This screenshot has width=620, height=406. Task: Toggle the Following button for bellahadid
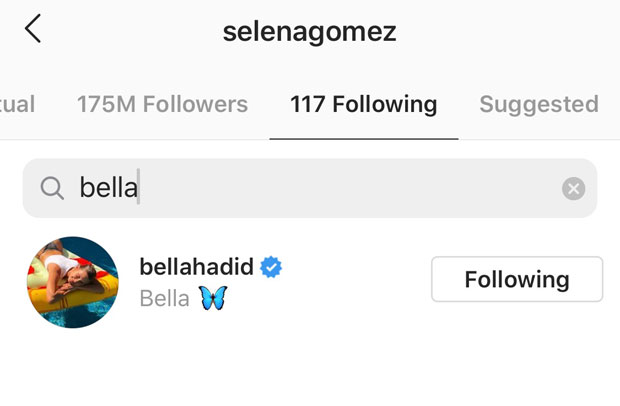click(517, 279)
